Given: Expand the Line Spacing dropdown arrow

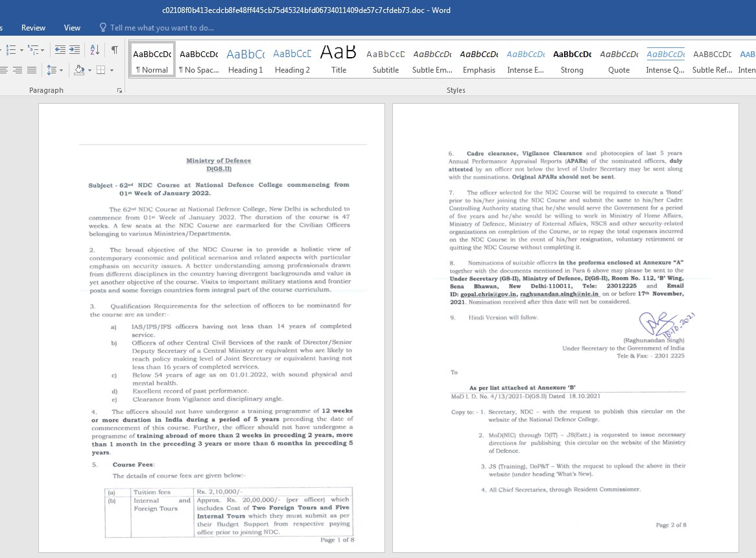Looking at the screenshot, I should pyautogui.click(x=61, y=71).
